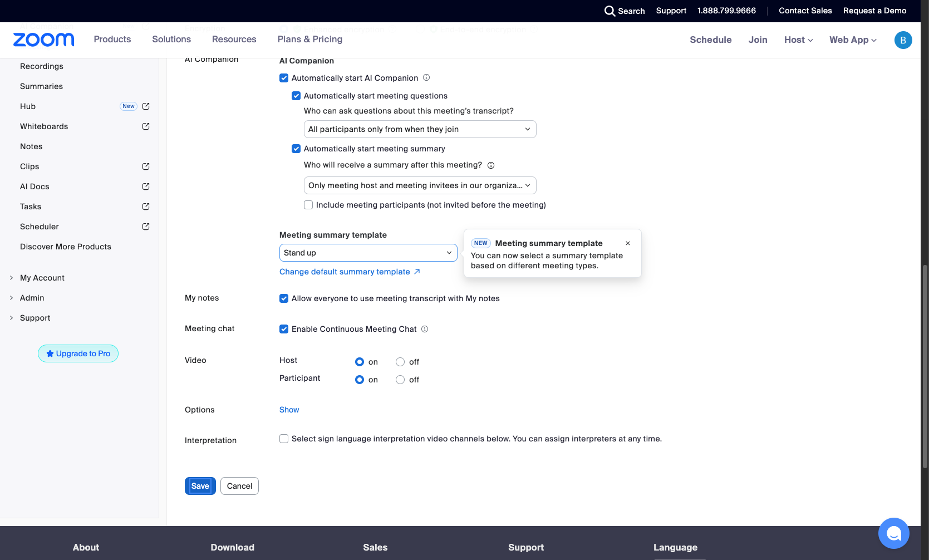Enable sign language interpretation checkbox
This screenshot has height=560, width=929.
click(x=284, y=439)
